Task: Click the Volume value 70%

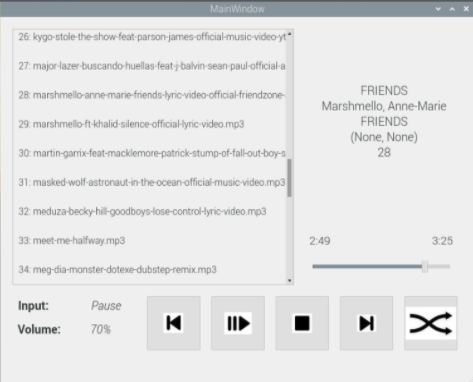Action: 100,329
